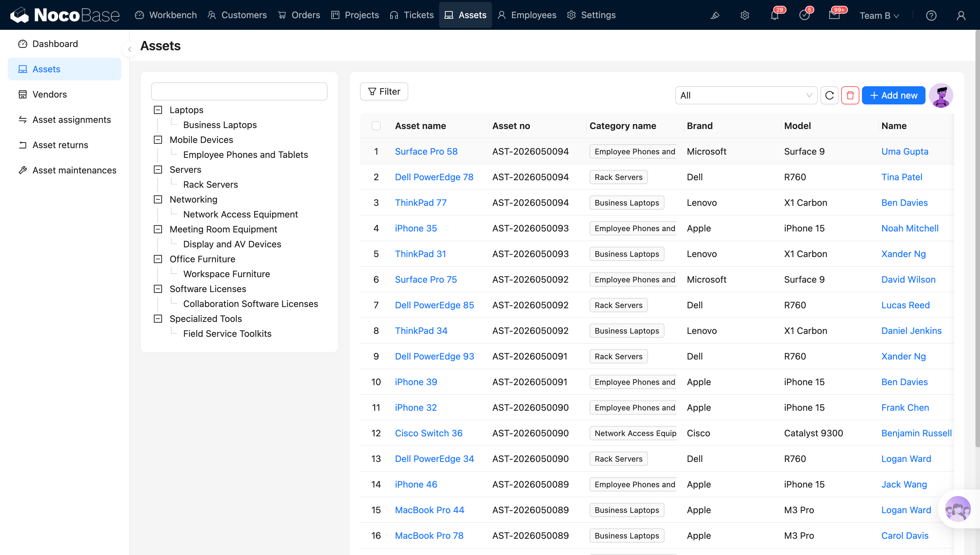Collapse the Servers tree node
The image size is (980, 555).
158,169
